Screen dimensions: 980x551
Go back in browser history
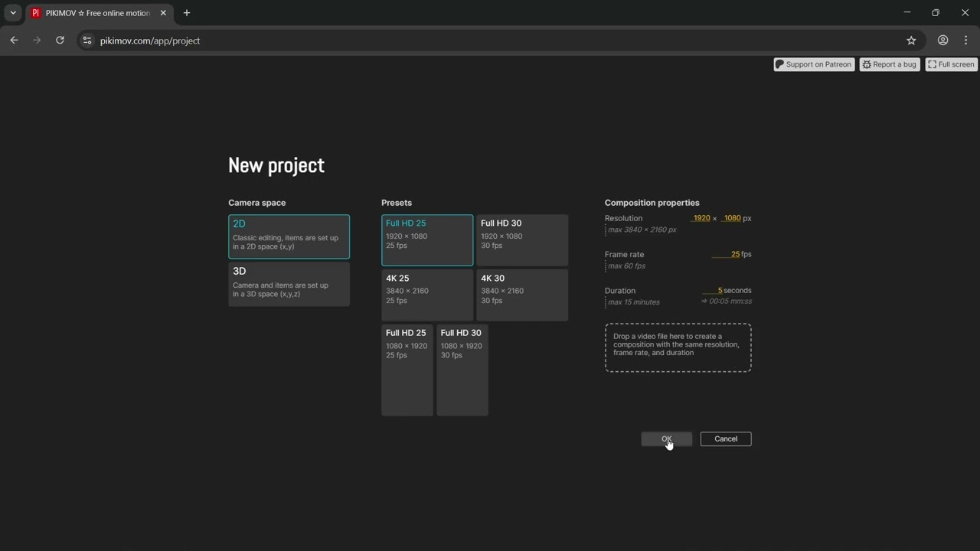coord(14,41)
